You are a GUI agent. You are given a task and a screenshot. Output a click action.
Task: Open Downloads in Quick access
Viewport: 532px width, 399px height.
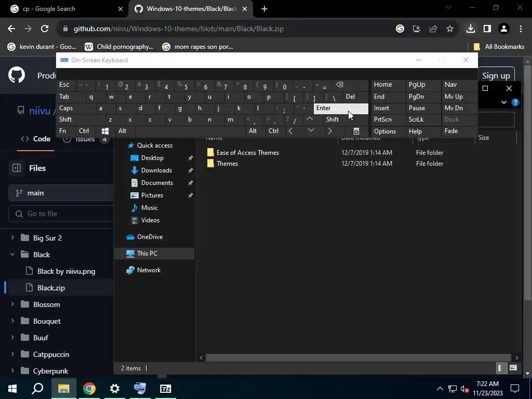pyautogui.click(x=156, y=170)
